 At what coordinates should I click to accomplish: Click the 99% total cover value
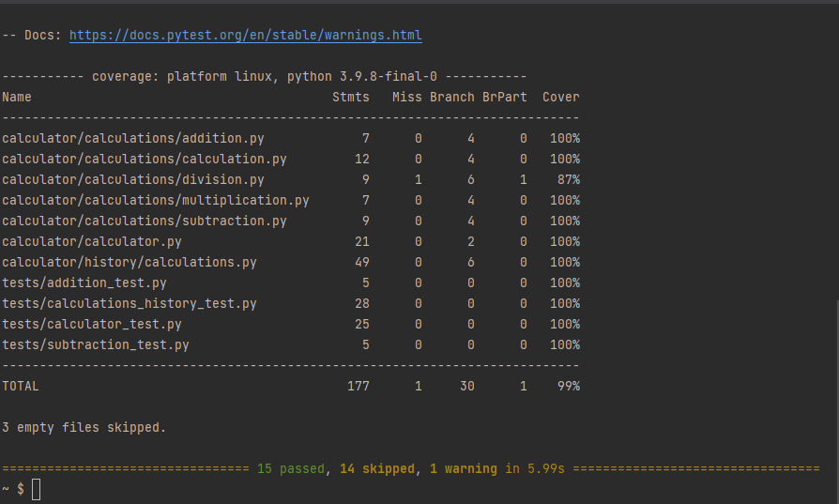click(x=569, y=387)
